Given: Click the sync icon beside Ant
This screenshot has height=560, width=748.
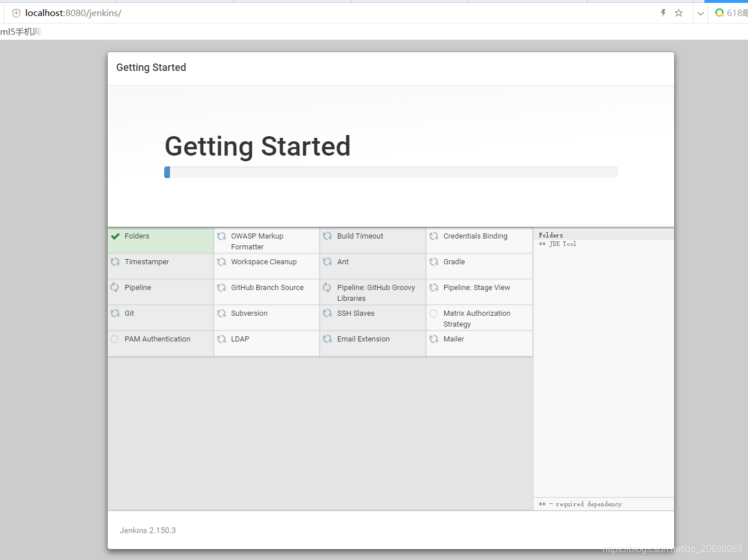Looking at the screenshot, I should click(327, 262).
